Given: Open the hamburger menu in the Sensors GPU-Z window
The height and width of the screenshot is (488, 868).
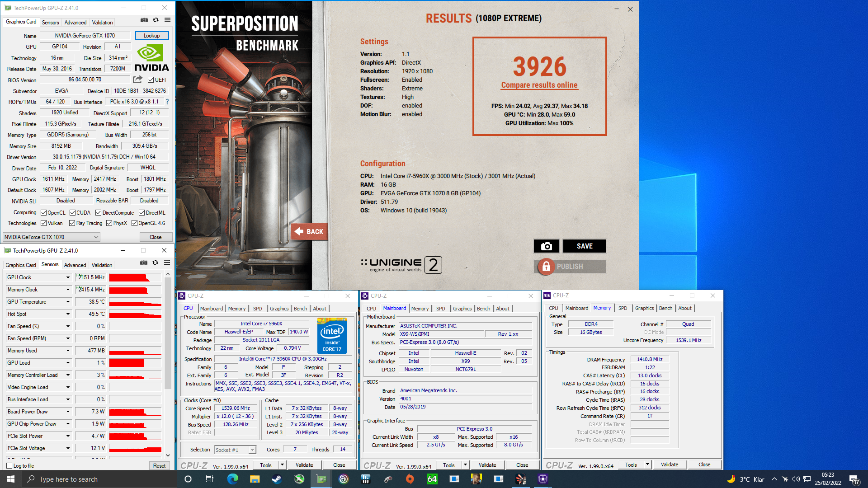Looking at the screenshot, I should [x=167, y=263].
